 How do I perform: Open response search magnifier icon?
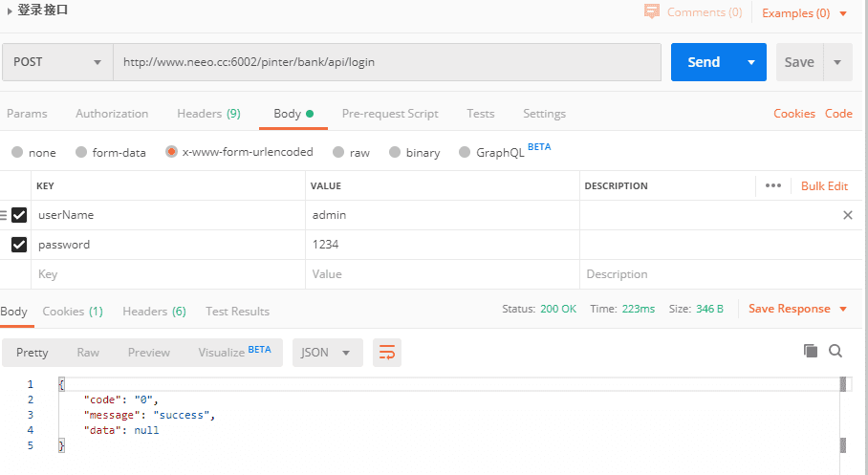[x=835, y=351]
